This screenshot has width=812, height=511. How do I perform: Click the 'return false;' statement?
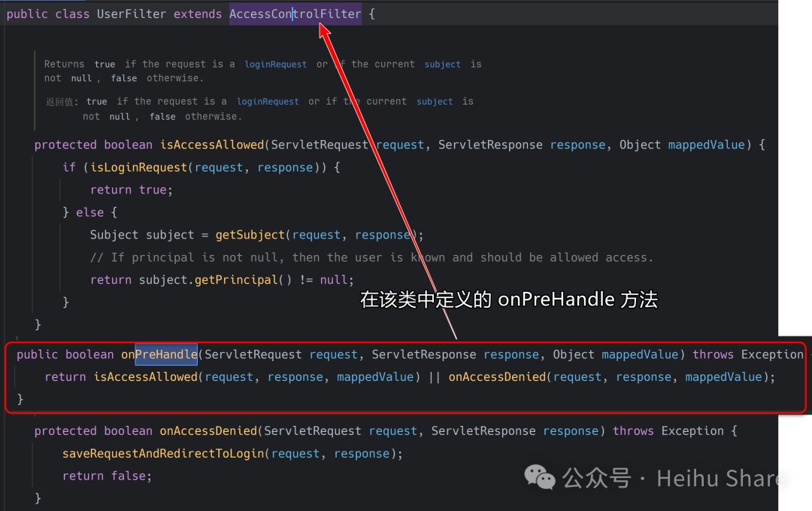[108, 476]
